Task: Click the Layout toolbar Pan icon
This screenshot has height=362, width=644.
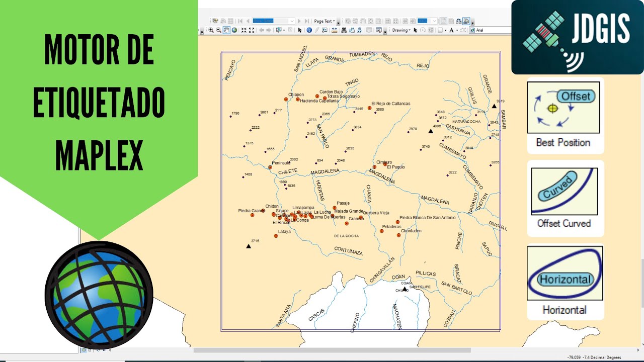Action: pyautogui.click(x=363, y=21)
